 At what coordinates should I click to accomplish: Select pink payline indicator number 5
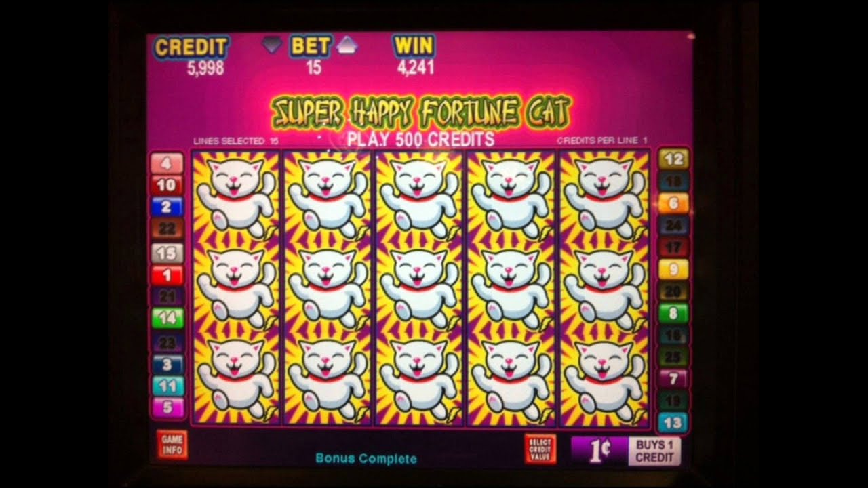[167, 407]
